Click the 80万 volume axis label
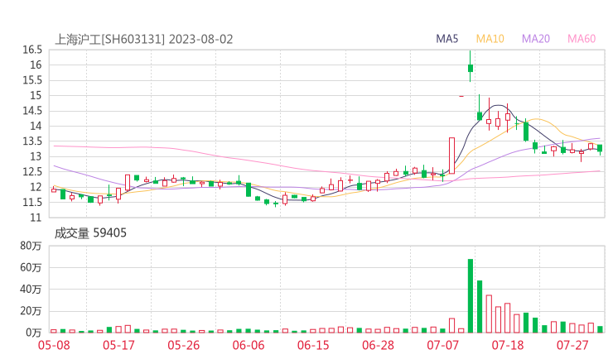The width and height of the screenshot is (613, 364). tap(31, 246)
